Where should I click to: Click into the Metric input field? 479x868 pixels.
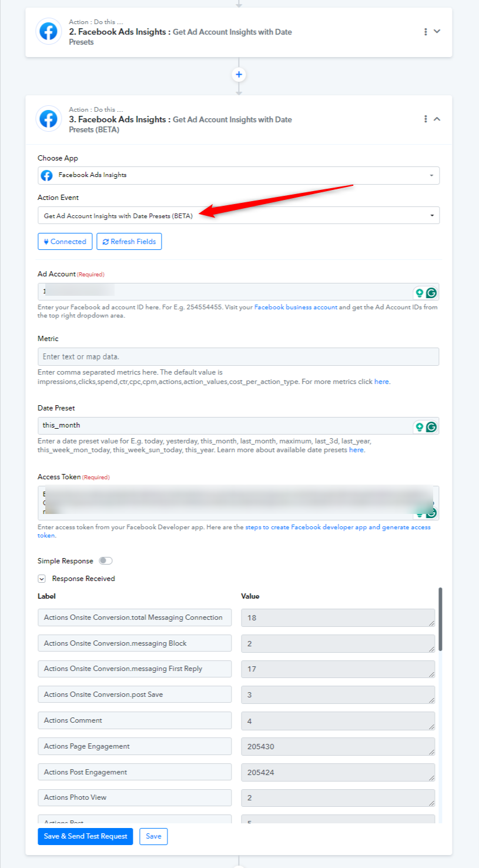pos(239,356)
